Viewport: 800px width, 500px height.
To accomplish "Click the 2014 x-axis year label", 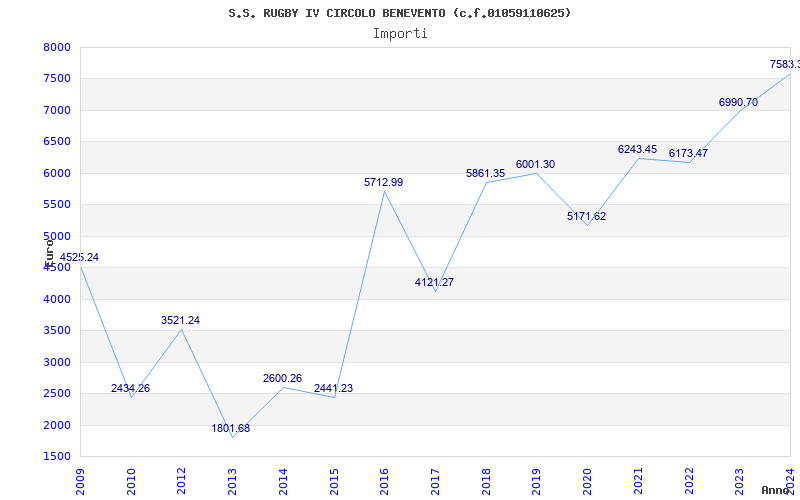I will coord(283,482).
